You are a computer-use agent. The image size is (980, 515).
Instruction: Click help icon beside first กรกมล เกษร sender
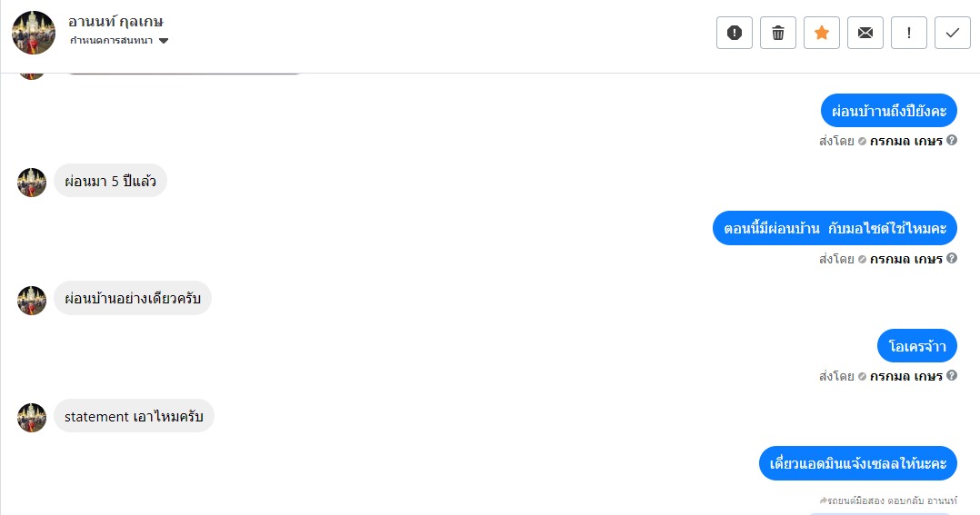(x=951, y=140)
